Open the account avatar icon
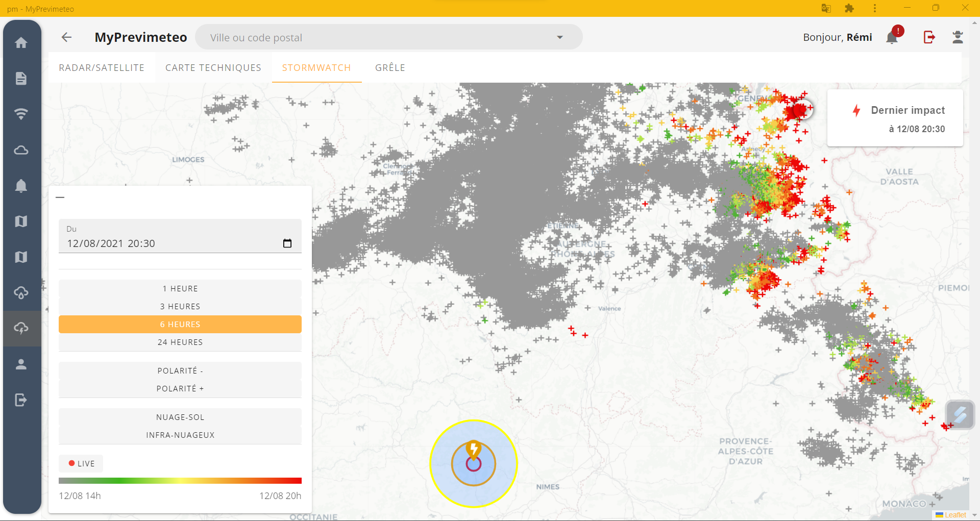 click(958, 37)
